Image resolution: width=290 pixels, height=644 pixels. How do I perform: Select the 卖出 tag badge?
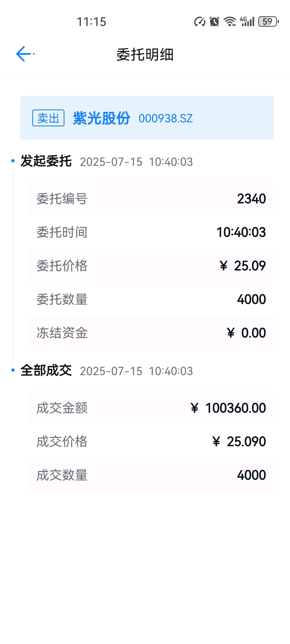(x=48, y=118)
